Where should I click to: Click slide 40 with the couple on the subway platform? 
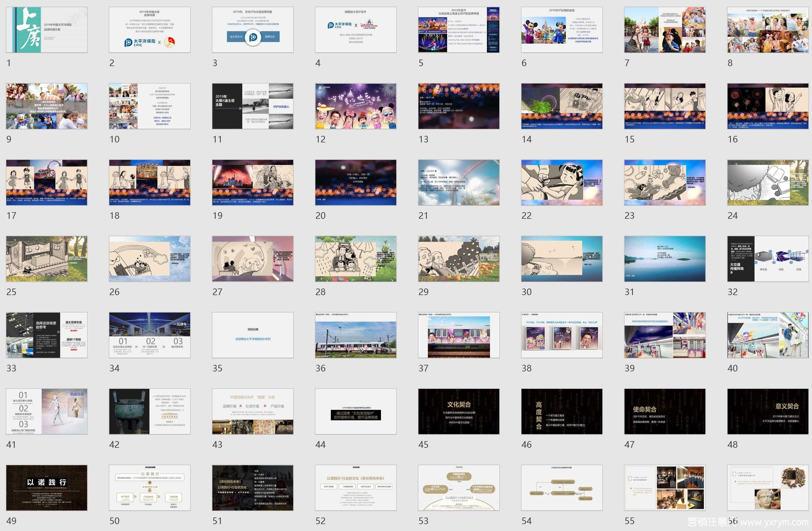[x=768, y=335]
